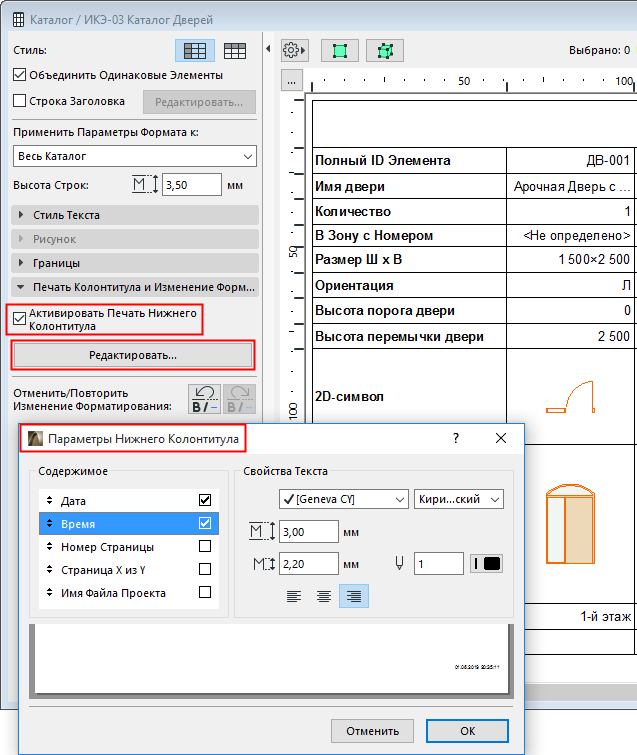The height and width of the screenshot is (755, 637).
Task: Align footer text right
Action: coord(354,596)
